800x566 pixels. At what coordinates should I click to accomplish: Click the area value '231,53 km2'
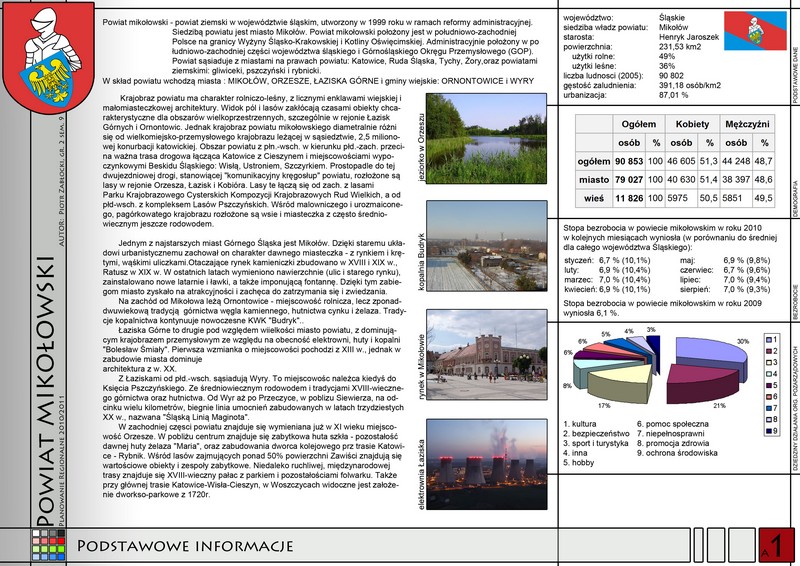[x=680, y=47]
